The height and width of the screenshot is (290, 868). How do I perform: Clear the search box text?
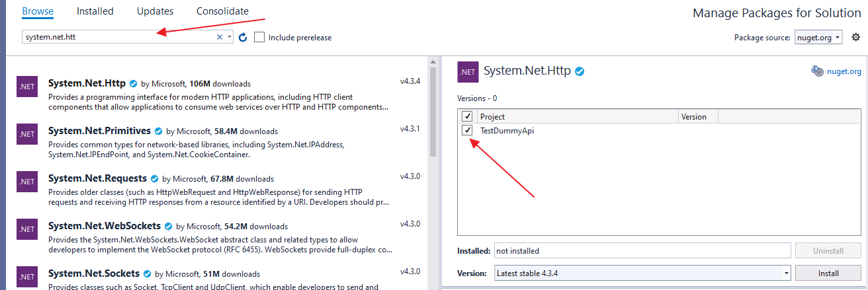tap(220, 38)
